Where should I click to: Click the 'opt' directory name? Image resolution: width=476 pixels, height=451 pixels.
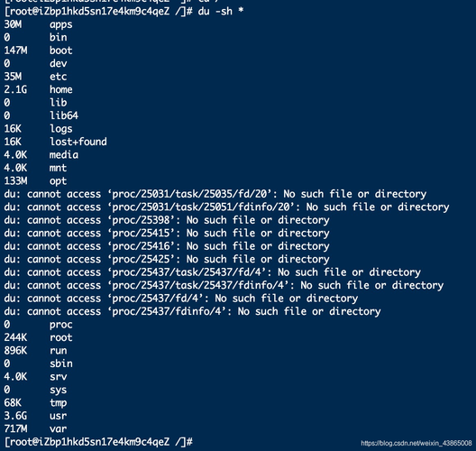pos(59,181)
